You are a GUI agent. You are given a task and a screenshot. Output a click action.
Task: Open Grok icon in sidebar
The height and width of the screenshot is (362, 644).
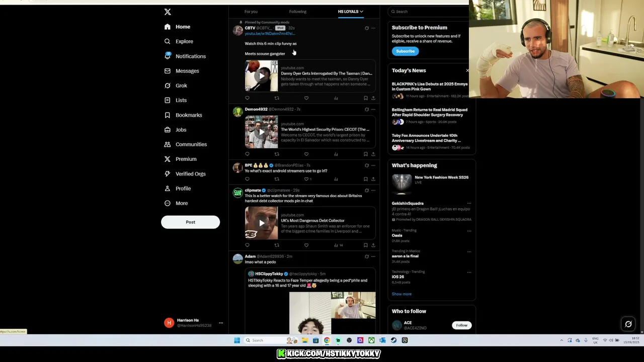(x=168, y=85)
